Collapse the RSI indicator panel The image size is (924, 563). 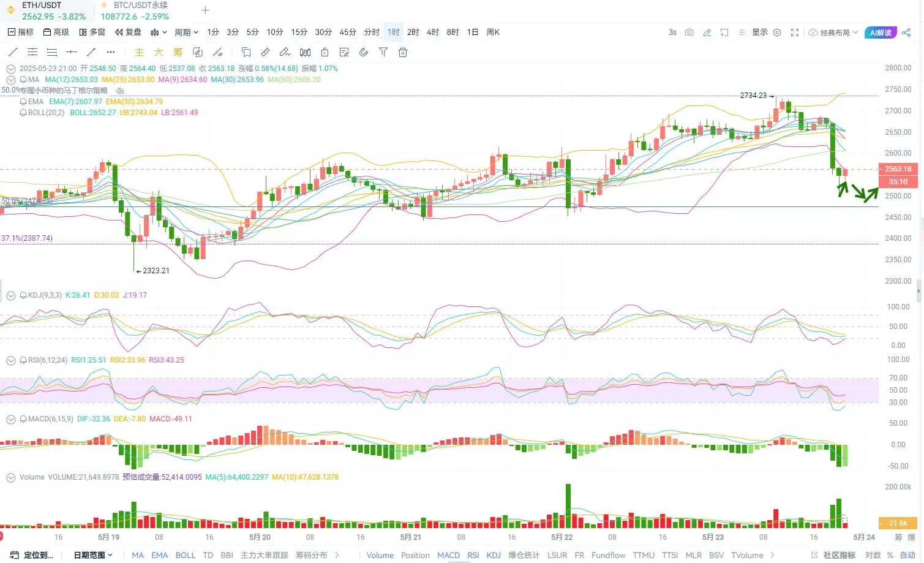(10, 360)
